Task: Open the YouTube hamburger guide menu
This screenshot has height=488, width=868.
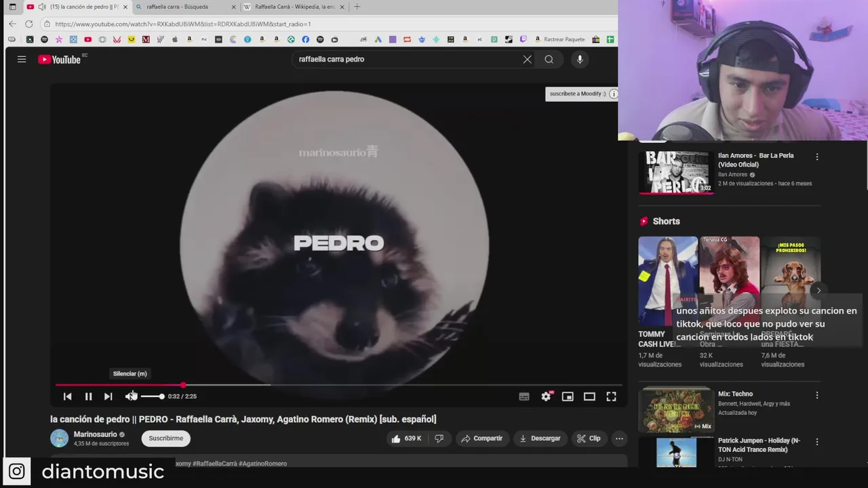Action: [x=22, y=59]
